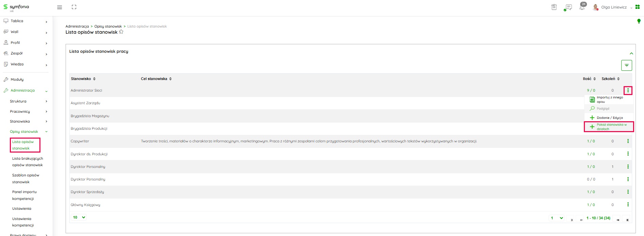Select Dodanie / Edycja from context menu

point(609,117)
